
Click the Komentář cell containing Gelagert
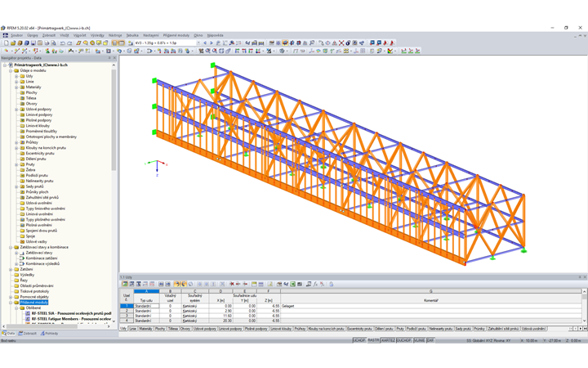click(x=431, y=306)
